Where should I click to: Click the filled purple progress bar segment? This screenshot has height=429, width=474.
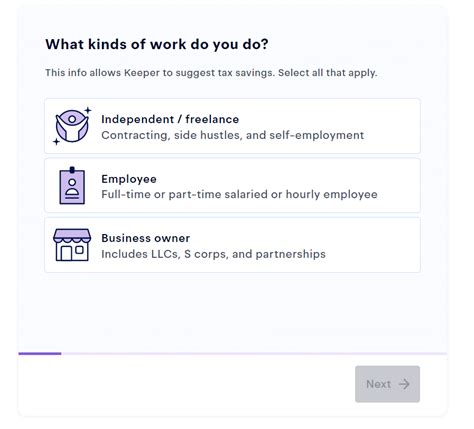click(40, 353)
